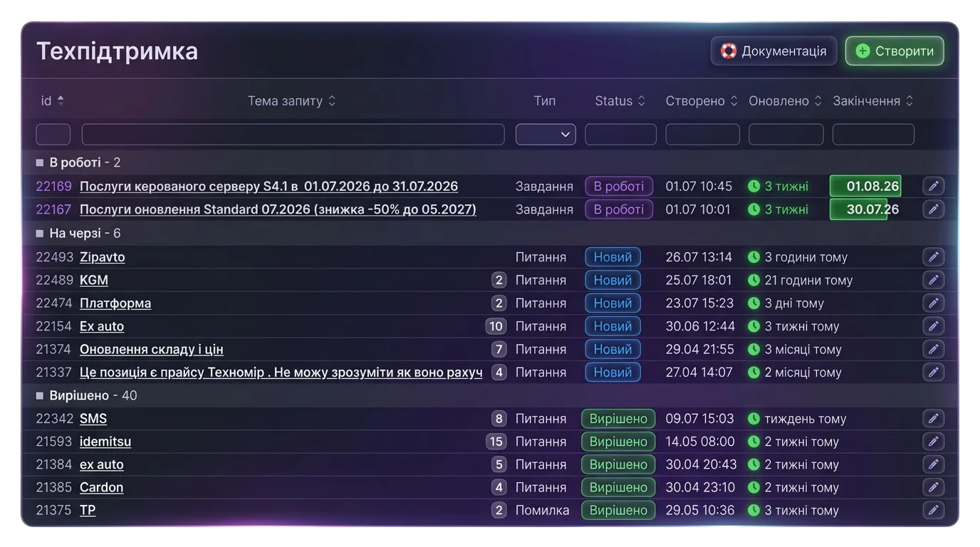
Task: Click message count badge 10 on Ex auto
Action: (496, 326)
